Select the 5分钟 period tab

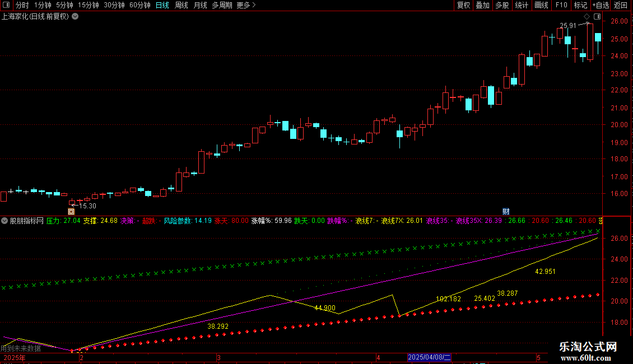pyautogui.click(x=64, y=5)
